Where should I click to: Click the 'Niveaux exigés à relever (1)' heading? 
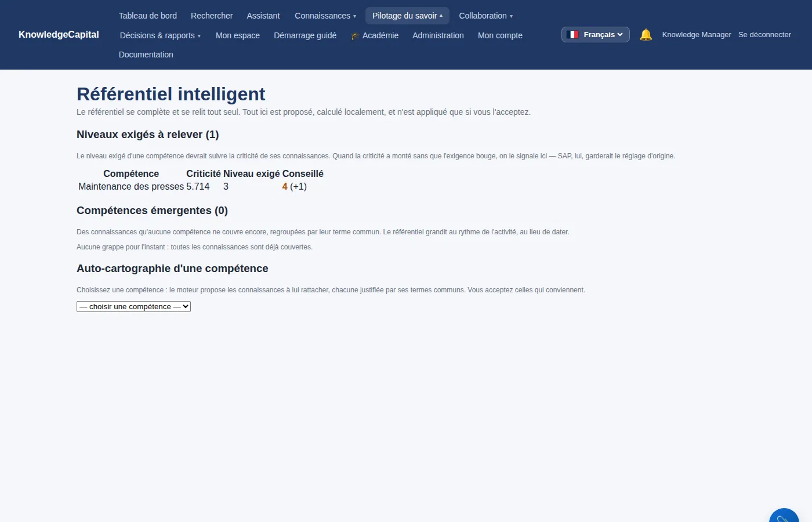pos(148,135)
